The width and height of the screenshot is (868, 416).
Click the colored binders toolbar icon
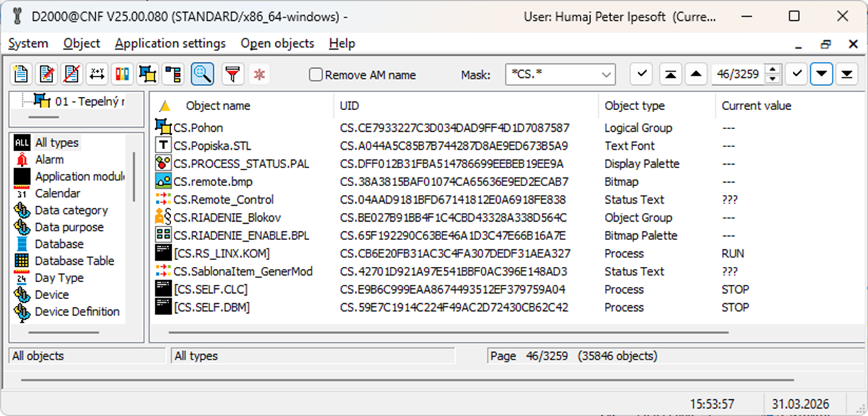(x=122, y=75)
